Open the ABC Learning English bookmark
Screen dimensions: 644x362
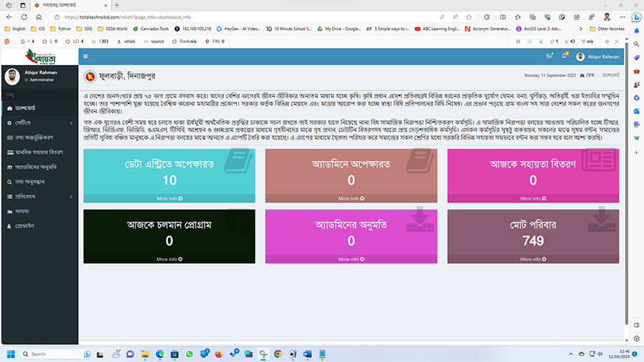(437, 29)
